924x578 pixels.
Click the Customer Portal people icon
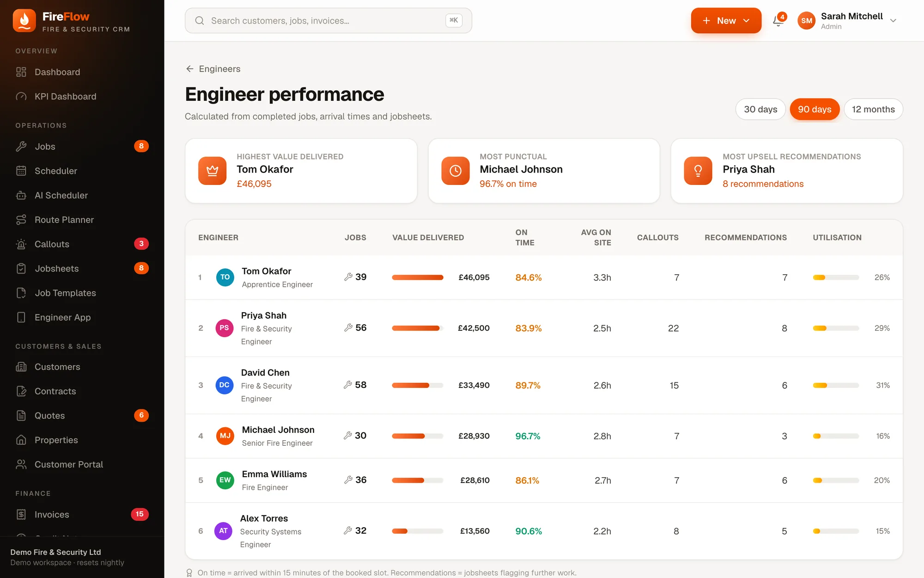(21, 465)
